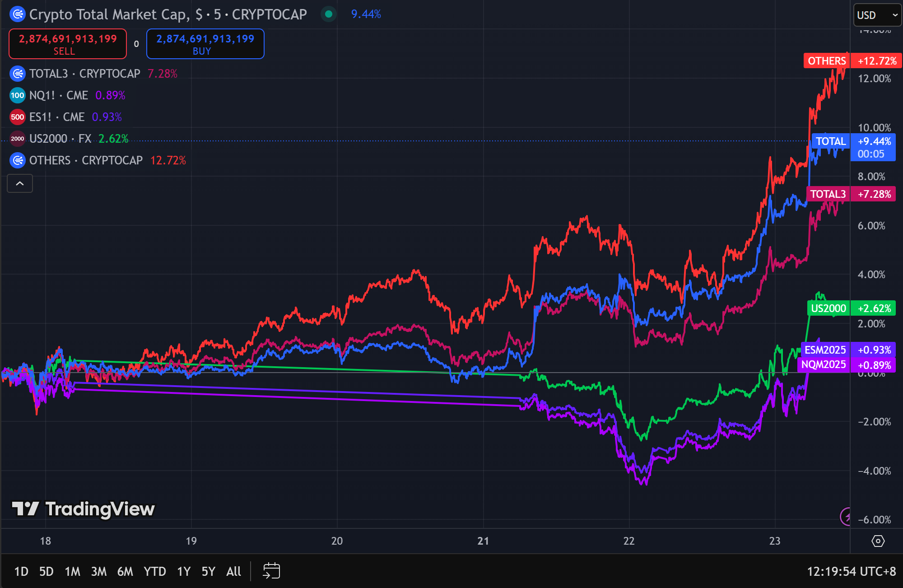Click the ES1! S&P 500 symbol icon
This screenshot has height=588, width=903.
pos(17,117)
